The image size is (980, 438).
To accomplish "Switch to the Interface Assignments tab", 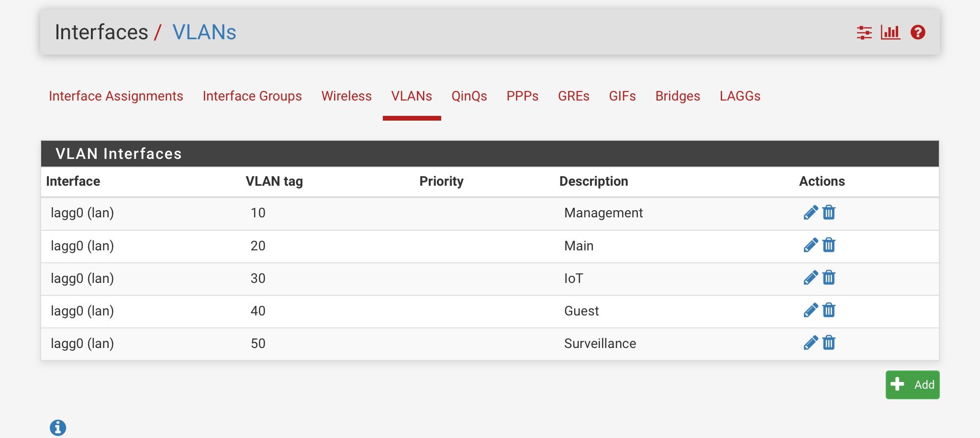I will 116,96.
